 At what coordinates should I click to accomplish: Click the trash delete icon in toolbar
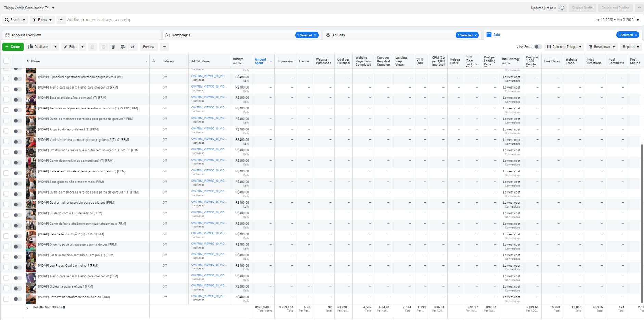click(x=113, y=47)
